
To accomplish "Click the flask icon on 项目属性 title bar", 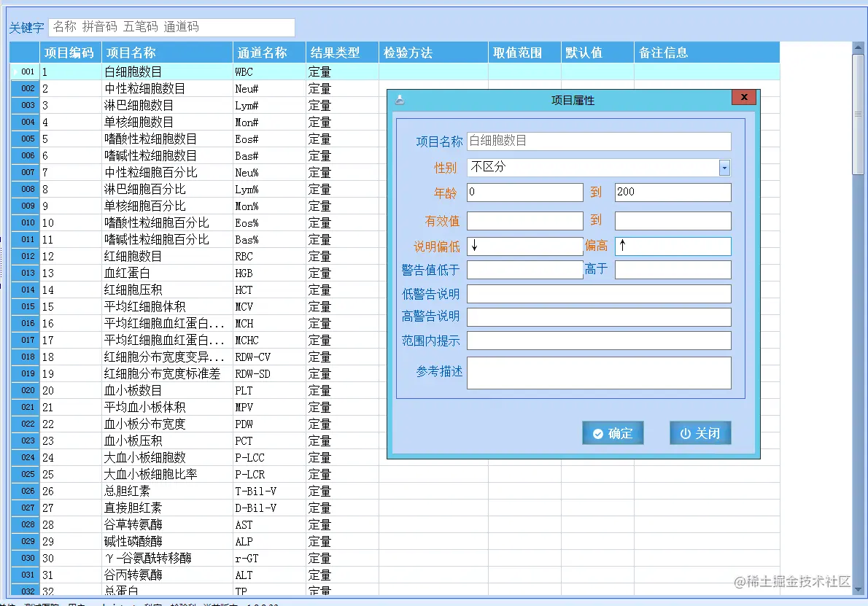I will [398, 101].
